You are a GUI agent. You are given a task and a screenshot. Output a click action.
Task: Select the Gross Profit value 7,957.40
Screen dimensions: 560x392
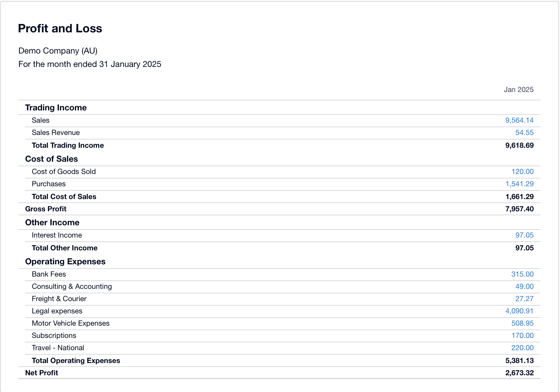pyautogui.click(x=519, y=209)
